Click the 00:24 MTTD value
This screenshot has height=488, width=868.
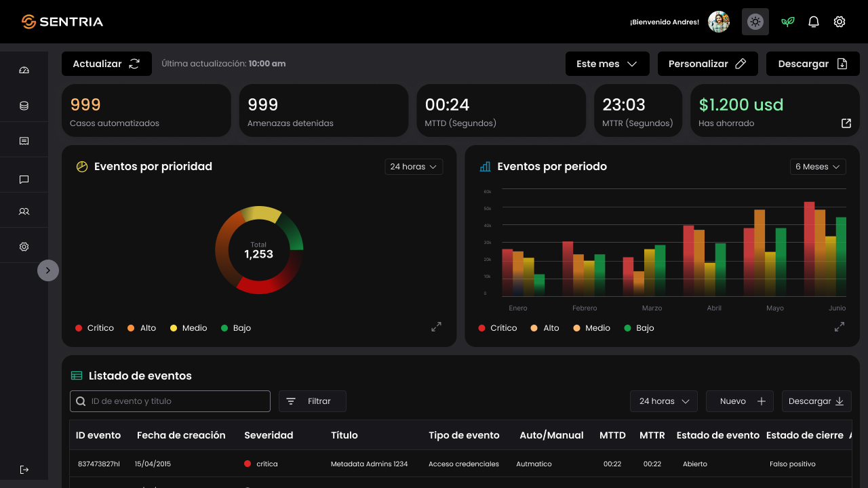point(448,104)
